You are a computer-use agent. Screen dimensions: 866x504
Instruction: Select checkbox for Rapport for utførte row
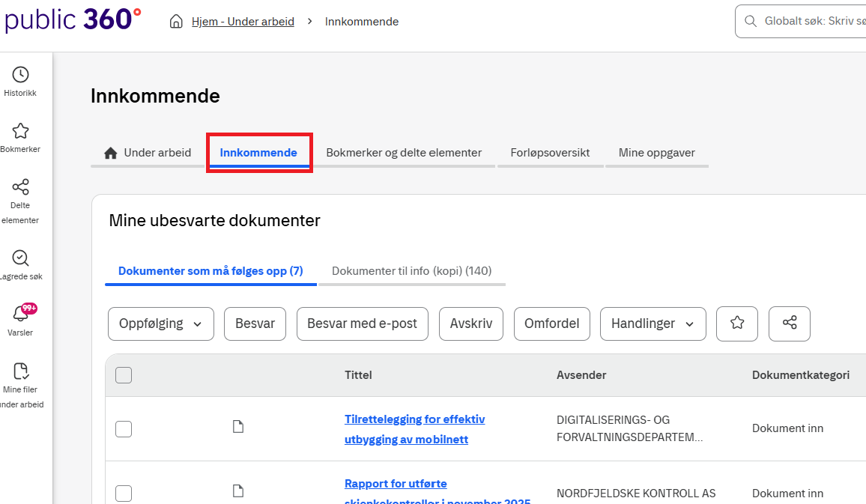tap(124, 494)
